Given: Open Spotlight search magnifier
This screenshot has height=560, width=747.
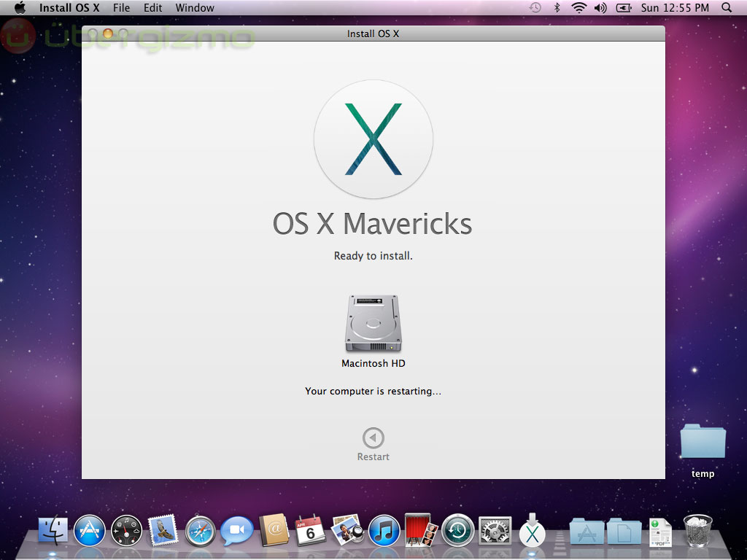Looking at the screenshot, I should coord(726,8).
